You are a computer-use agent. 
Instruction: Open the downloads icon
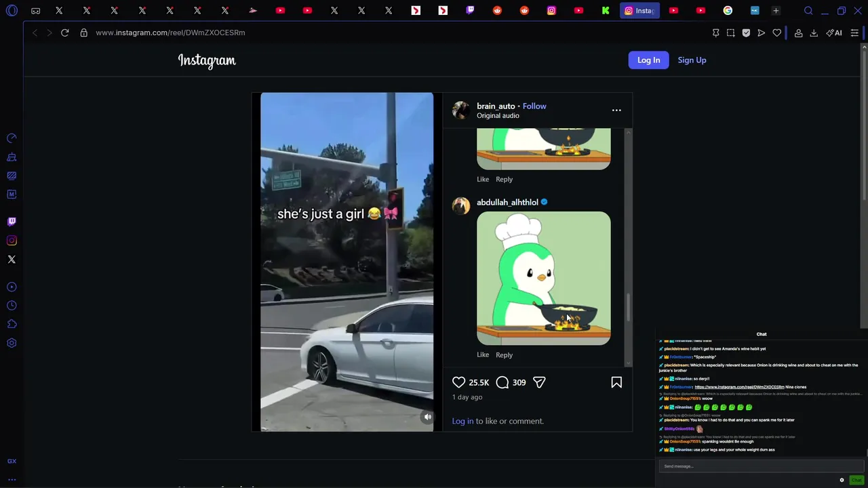(x=814, y=33)
